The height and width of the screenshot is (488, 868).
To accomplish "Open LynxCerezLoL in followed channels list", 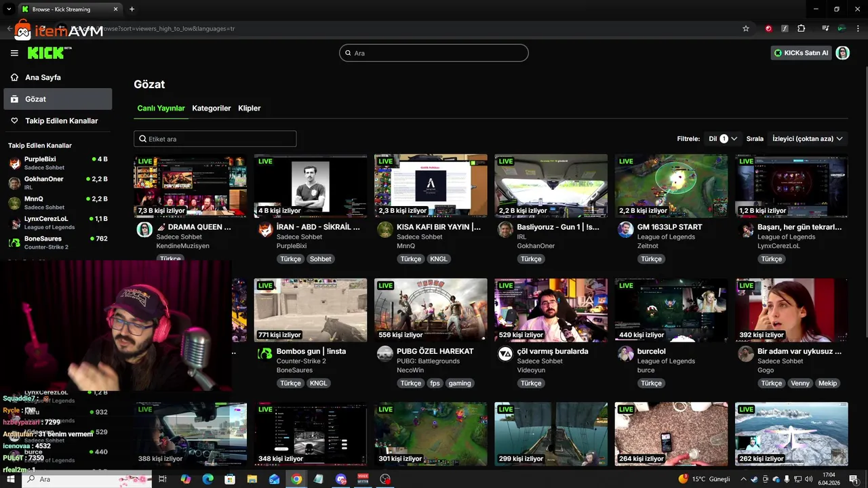I will pos(58,223).
